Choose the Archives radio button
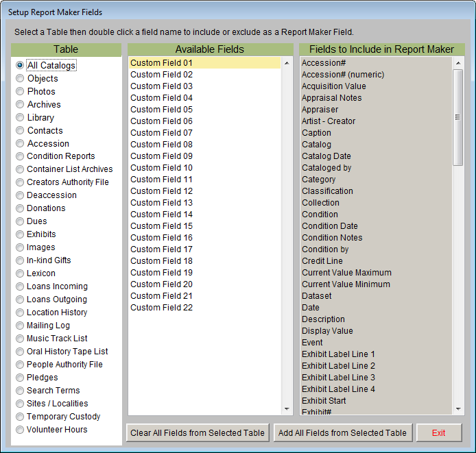Viewport: 476px width, 453px height. pyautogui.click(x=20, y=105)
